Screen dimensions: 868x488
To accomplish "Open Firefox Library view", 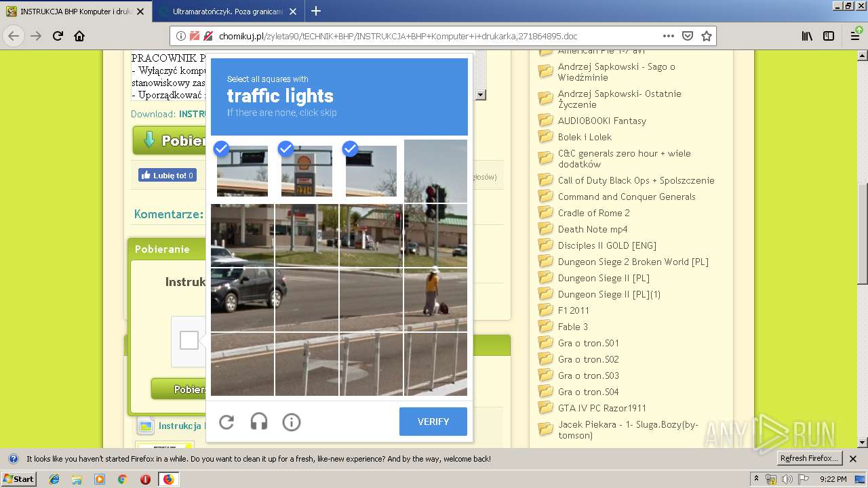I will tap(807, 36).
